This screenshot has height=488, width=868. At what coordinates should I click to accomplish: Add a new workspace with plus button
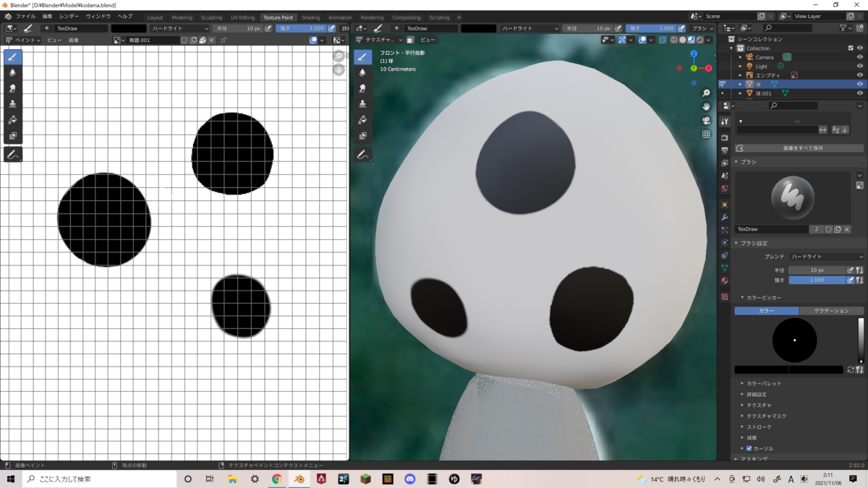point(459,17)
